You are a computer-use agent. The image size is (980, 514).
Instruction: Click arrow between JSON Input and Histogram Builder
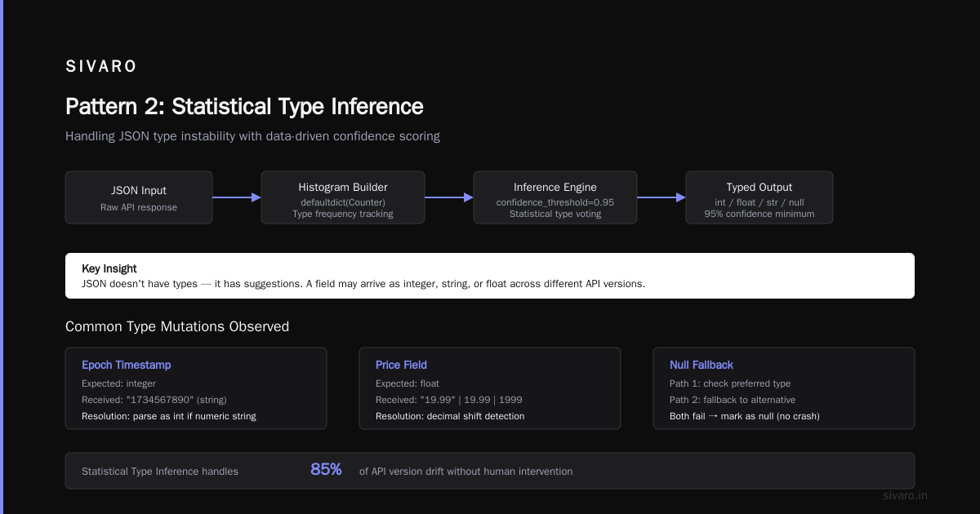coord(237,197)
